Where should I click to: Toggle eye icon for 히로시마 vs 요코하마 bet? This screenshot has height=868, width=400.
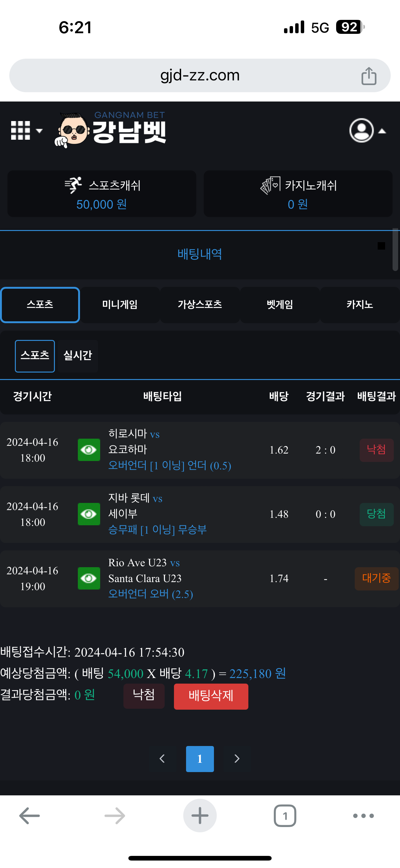(x=89, y=450)
